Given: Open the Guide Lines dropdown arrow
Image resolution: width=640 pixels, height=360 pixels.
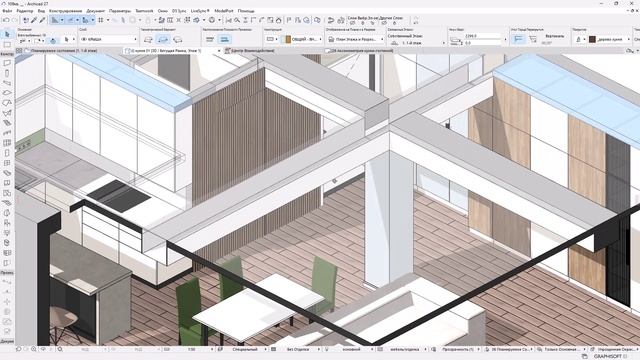Looking at the screenshot, I should click(62, 20).
